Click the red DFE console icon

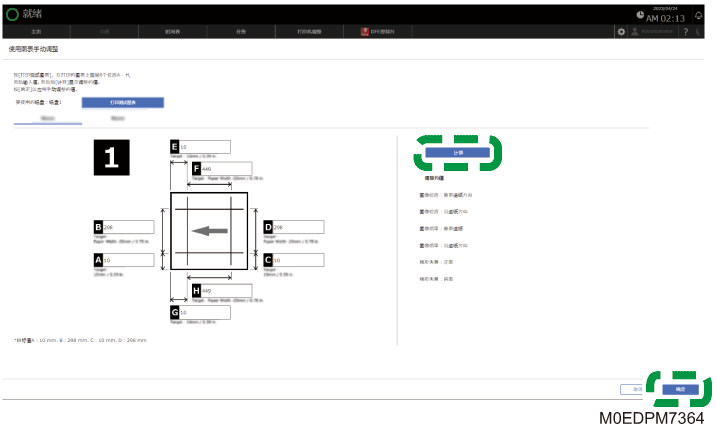[x=364, y=32]
